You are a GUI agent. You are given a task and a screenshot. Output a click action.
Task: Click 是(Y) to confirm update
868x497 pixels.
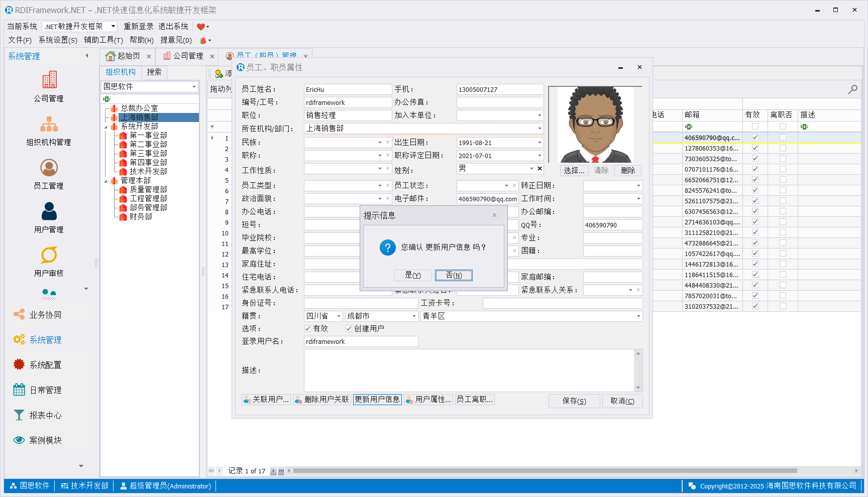tap(412, 275)
